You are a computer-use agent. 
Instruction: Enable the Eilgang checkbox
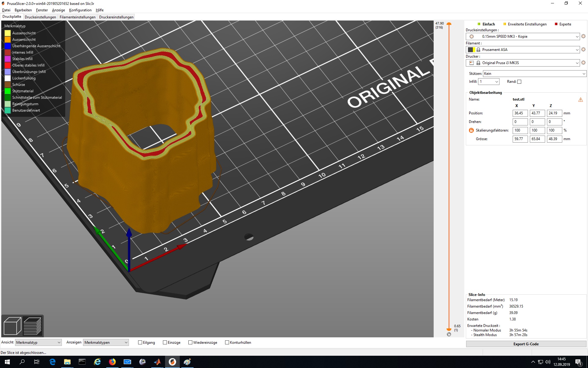(140, 343)
